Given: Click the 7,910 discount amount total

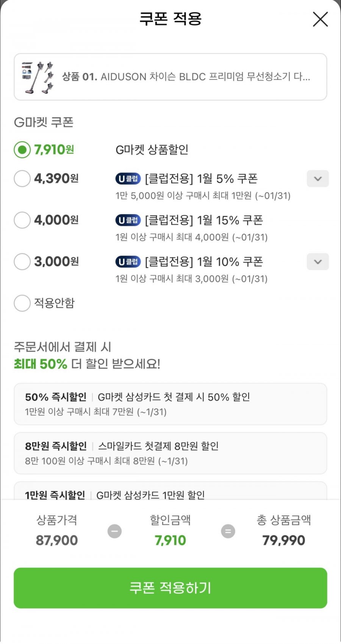Looking at the screenshot, I should [170, 540].
